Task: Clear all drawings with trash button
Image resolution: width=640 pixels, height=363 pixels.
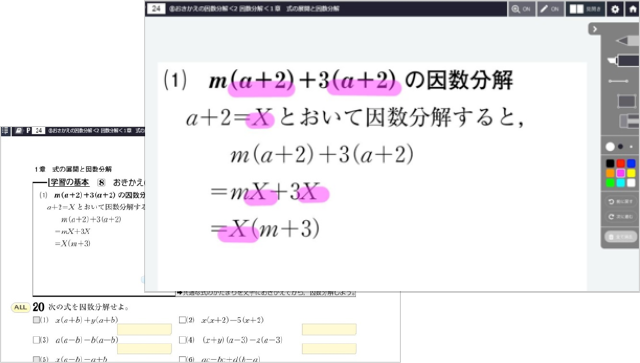Action: pos(620,236)
